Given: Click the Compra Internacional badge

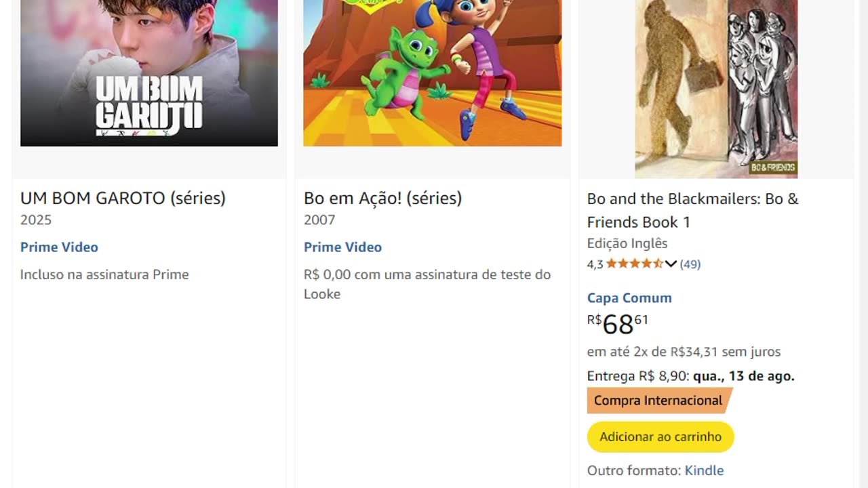Looking at the screenshot, I should (658, 401).
